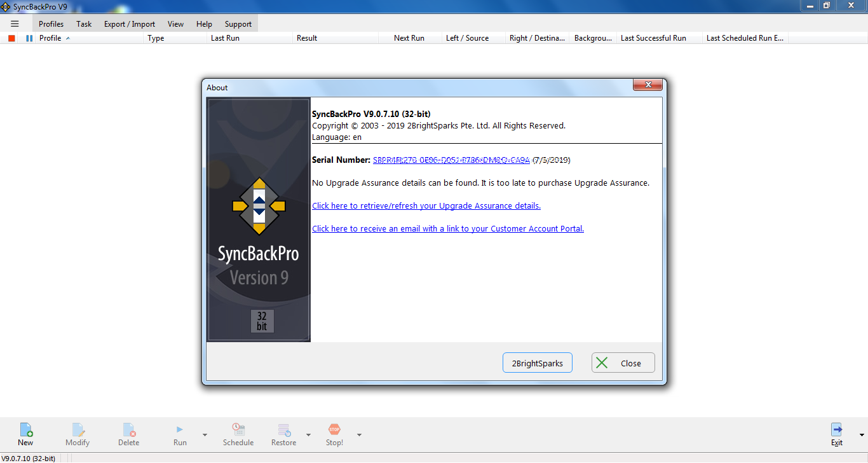Click the Modify profile toolbar icon
This screenshot has height=463, width=868.
[x=78, y=435]
